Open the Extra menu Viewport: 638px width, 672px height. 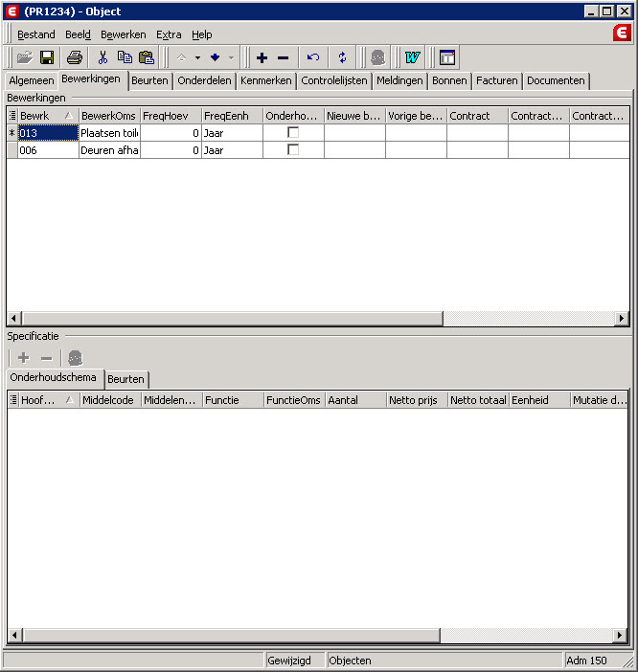[169, 34]
